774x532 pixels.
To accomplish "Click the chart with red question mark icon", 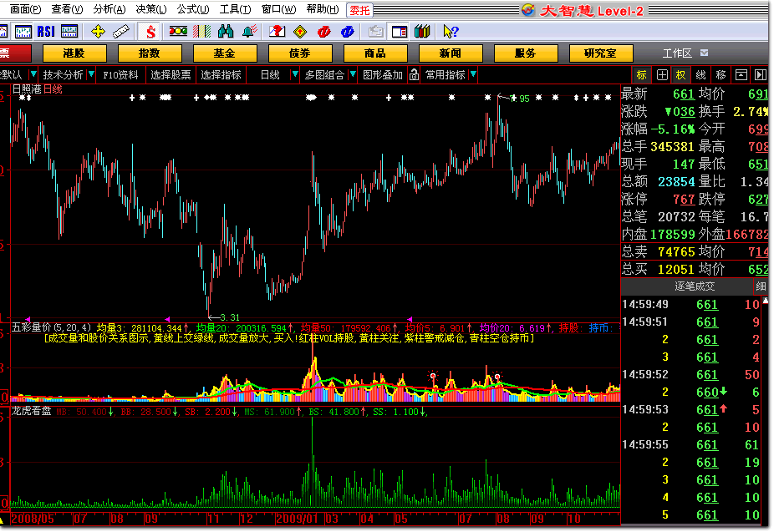I will click(x=277, y=32).
